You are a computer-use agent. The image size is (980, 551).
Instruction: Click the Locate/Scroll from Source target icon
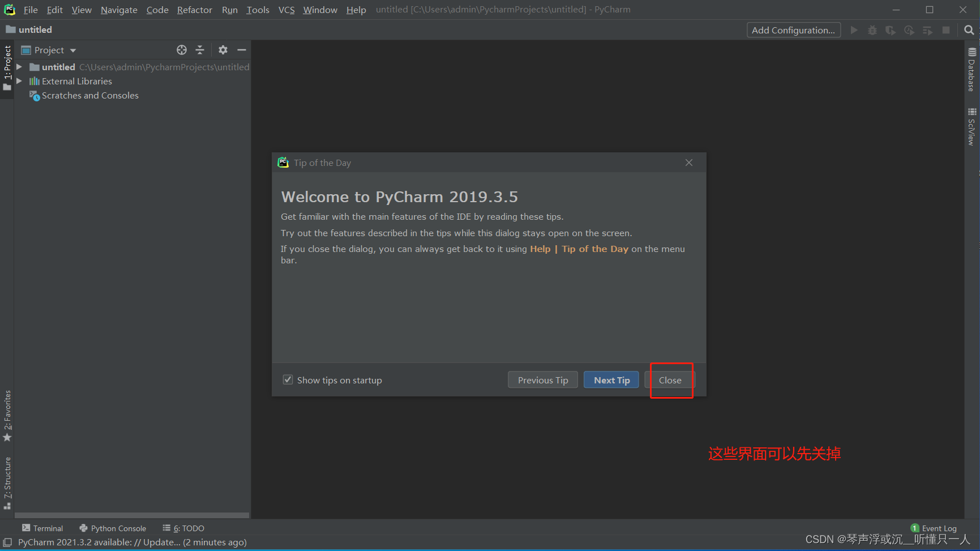pos(182,50)
